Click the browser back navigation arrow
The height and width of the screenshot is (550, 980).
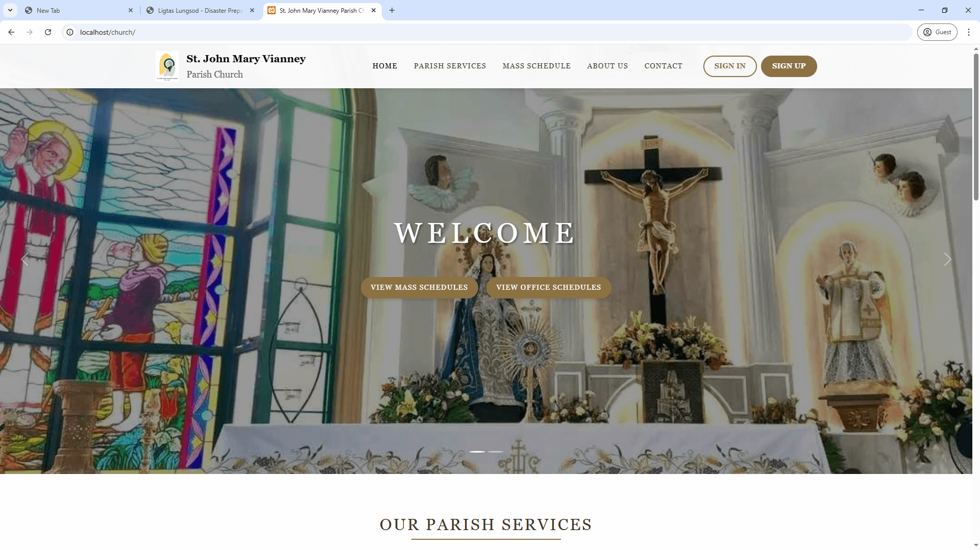point(11,32)
